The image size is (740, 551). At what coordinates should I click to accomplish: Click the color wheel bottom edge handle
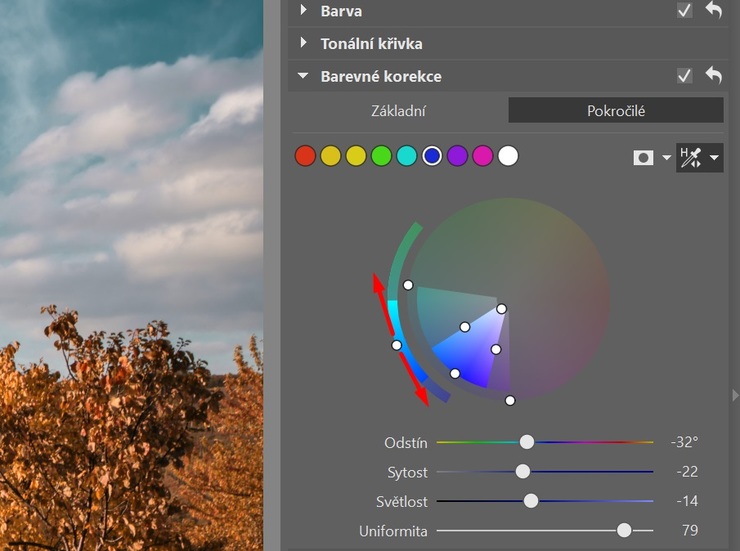click(x=510, y=401)
